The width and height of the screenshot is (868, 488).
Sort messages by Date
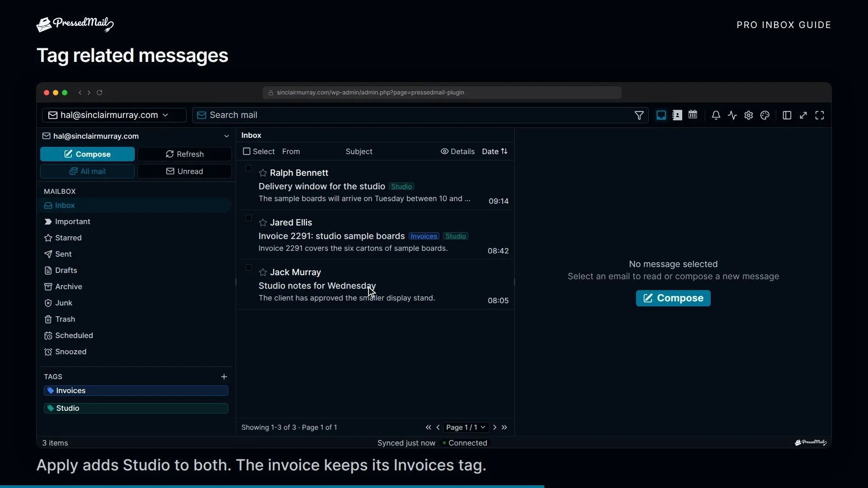coord(495,151)
